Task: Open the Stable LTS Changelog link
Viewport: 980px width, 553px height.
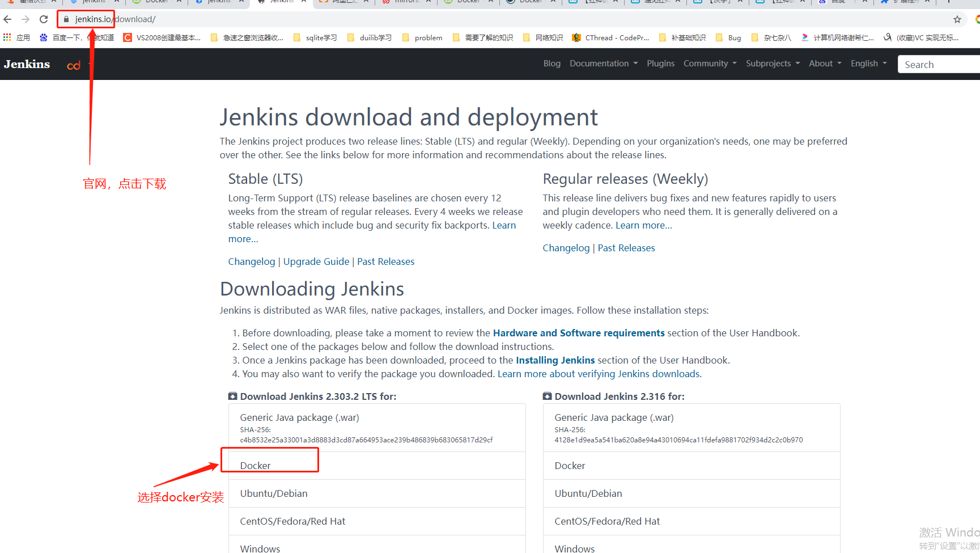Action: (x=252, y=261)
